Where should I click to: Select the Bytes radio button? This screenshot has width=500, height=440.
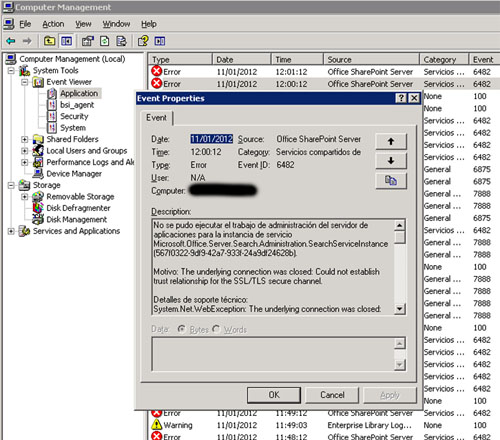(x=182, y=329)
